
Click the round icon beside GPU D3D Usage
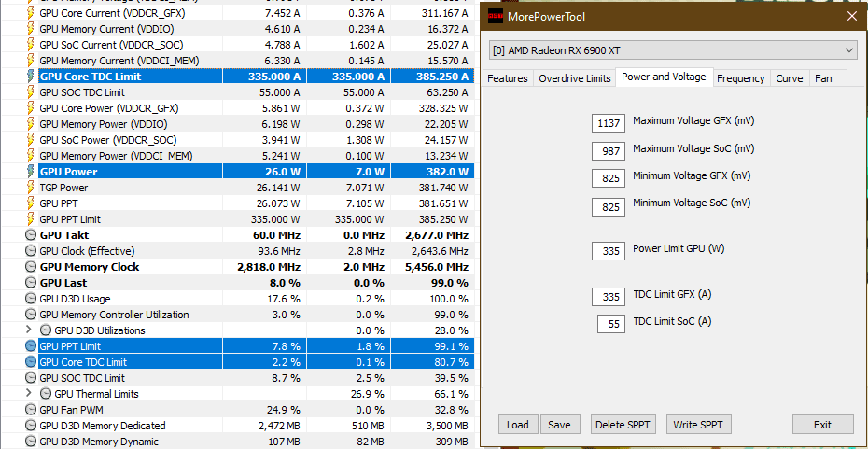point(31,299)
